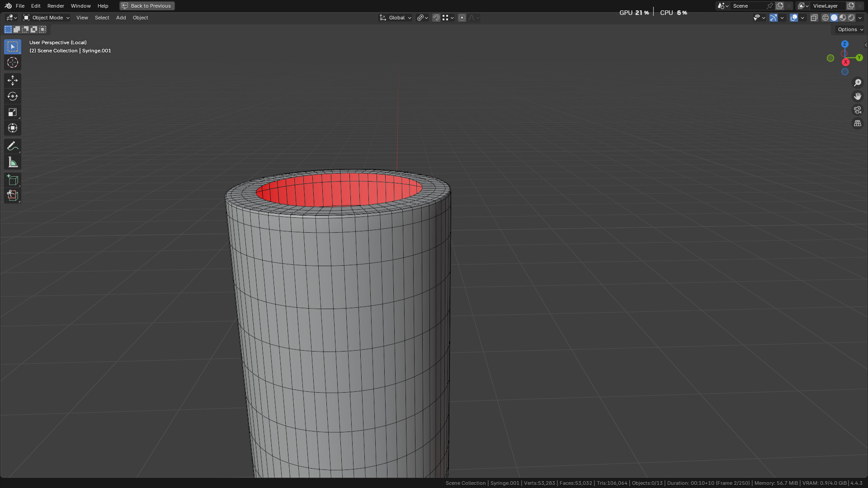Open the snapping options dropdown
Screen dimensions: 868x488
448,18
